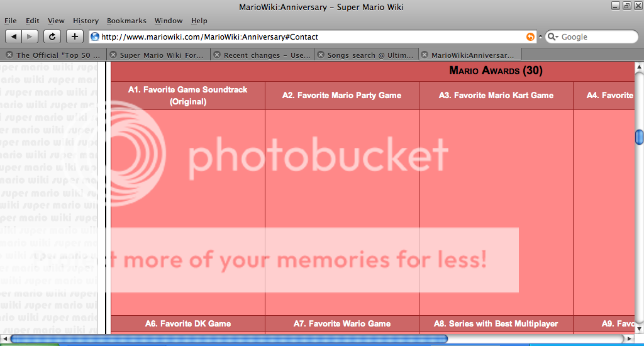Open the Edit menu

33,21
